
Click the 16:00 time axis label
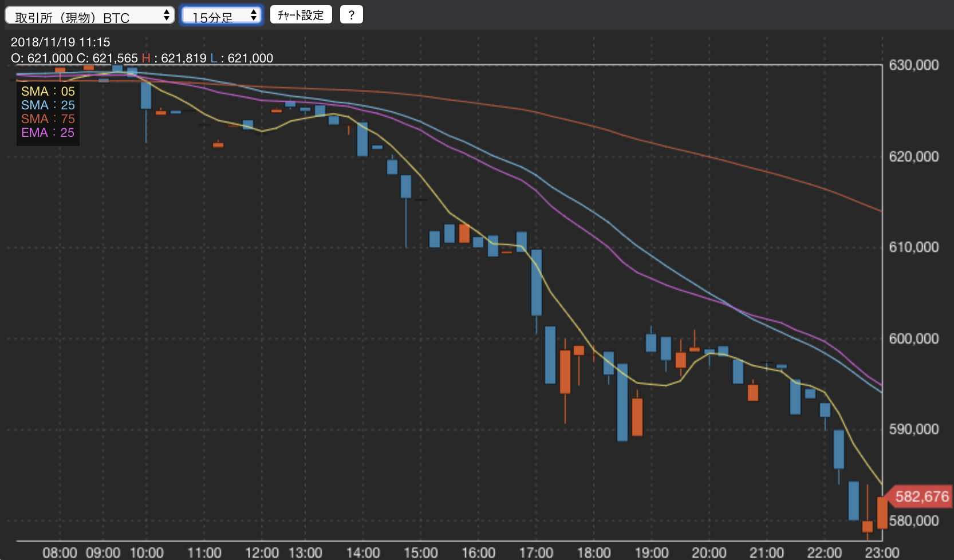[479, 553]
